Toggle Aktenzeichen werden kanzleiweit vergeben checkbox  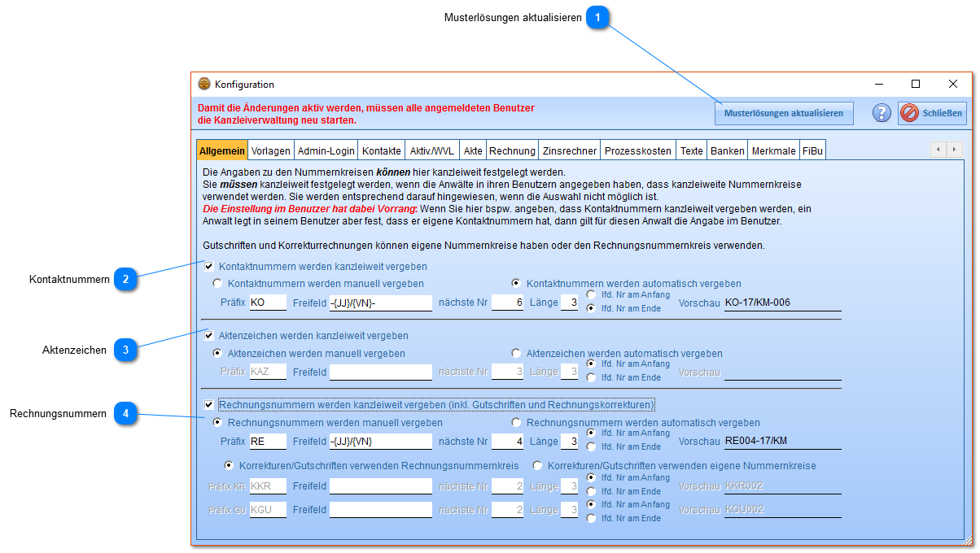click(209, 335)
